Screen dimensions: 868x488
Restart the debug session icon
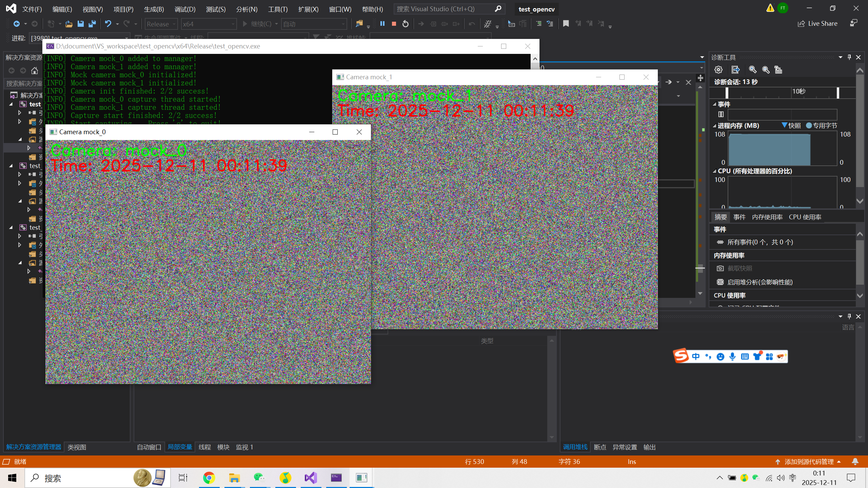click(405, 24)
